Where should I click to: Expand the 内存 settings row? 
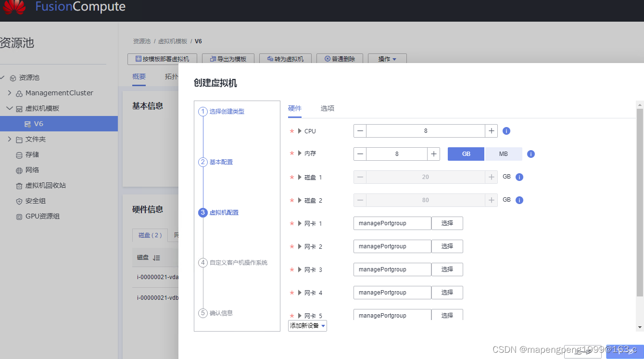(x=300, y=154)
